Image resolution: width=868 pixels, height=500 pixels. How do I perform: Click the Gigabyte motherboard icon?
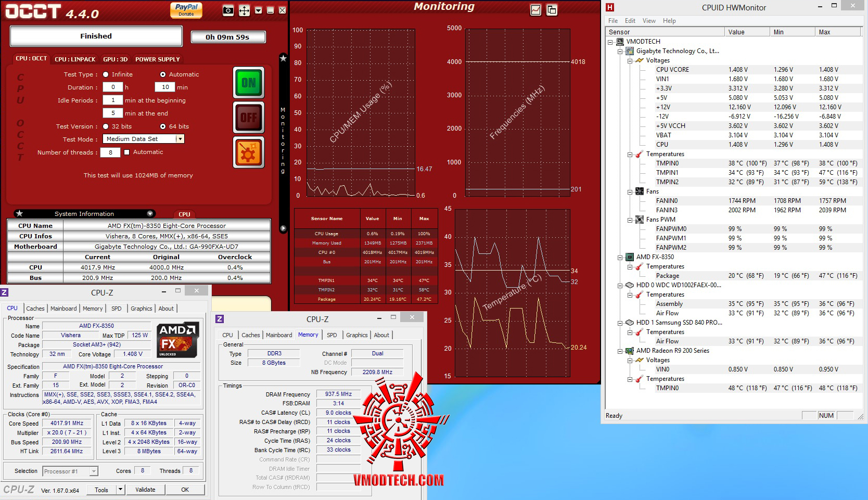coord(630,51)
